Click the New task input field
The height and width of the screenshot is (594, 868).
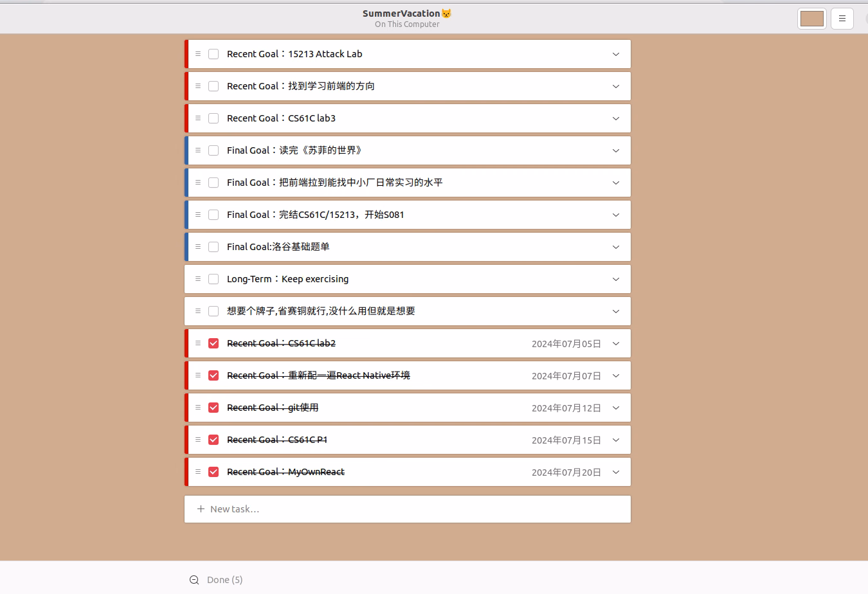[408, 509]
